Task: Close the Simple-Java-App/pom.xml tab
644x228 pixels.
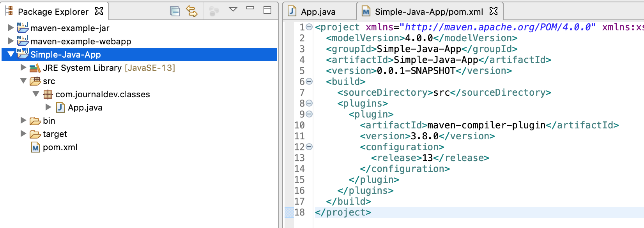Action: point(494,11)
